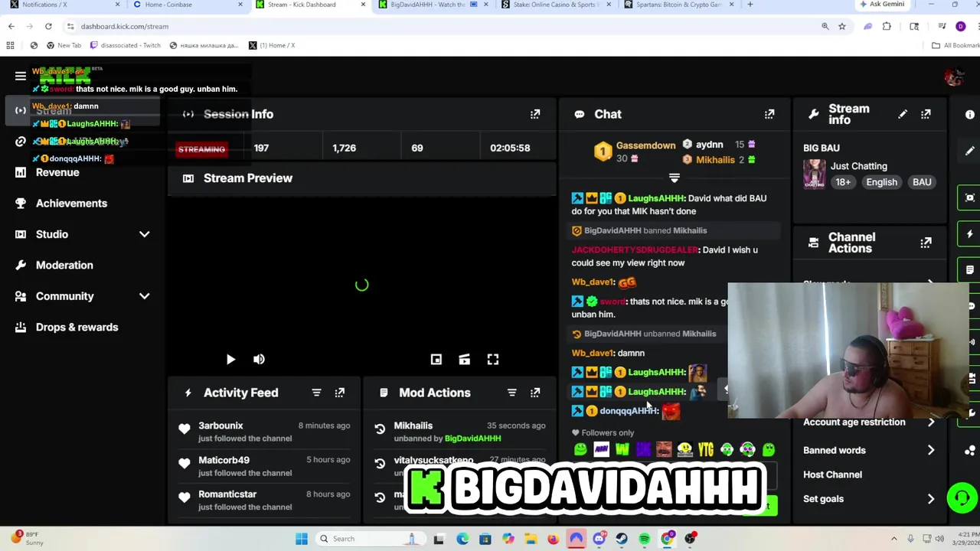Enable picture-in-picture on stream preview

(x=436, y=359)
